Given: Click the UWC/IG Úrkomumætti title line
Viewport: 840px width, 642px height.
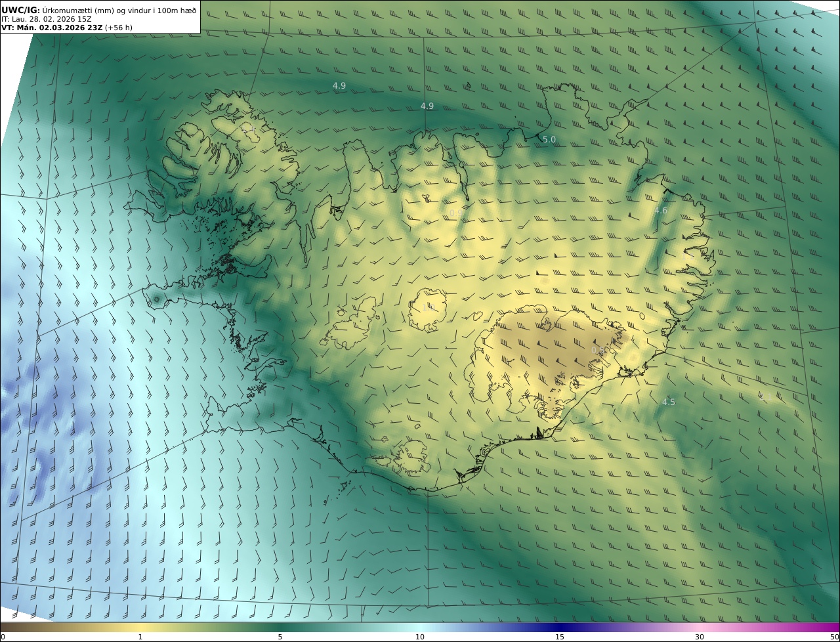Looking at the screenshot, I should 98,10.
